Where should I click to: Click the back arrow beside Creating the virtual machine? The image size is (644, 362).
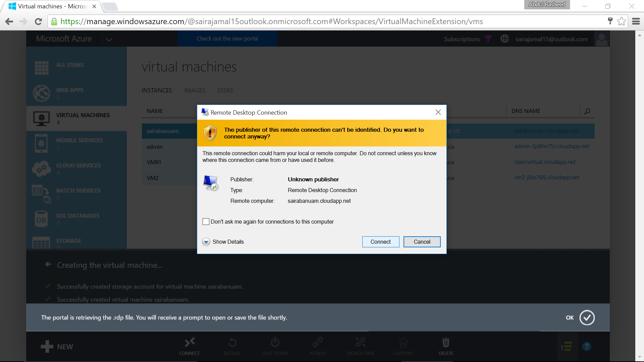point(48,264)
